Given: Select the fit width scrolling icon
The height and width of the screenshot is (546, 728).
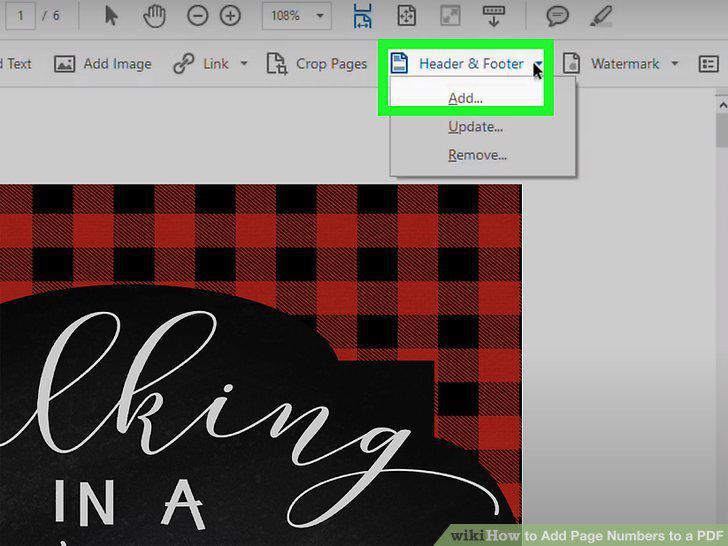Looking at the screenshot, I should click(x=362, y=16).
